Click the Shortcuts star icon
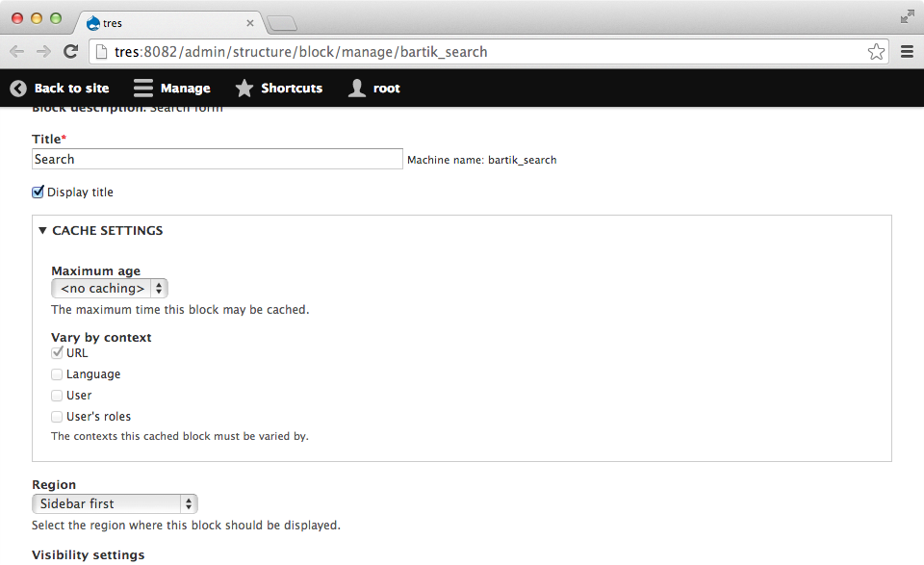This screenshot has height=565, width=924. pyautogui.click(x=244, y=88)
